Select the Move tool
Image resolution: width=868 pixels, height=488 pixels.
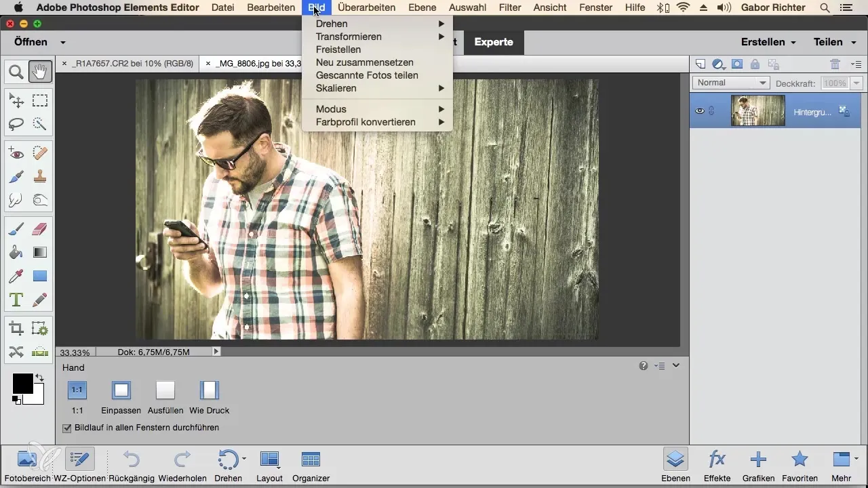pos(16,101)
